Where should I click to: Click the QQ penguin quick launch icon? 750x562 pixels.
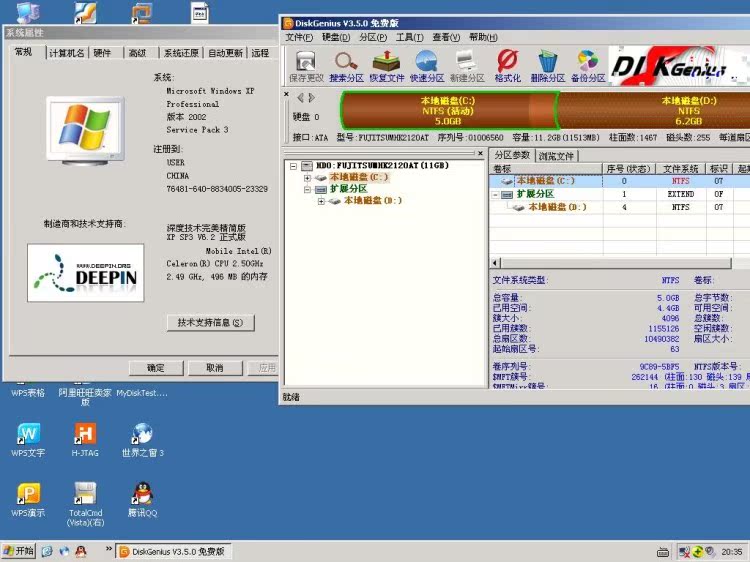coord(81,551)
